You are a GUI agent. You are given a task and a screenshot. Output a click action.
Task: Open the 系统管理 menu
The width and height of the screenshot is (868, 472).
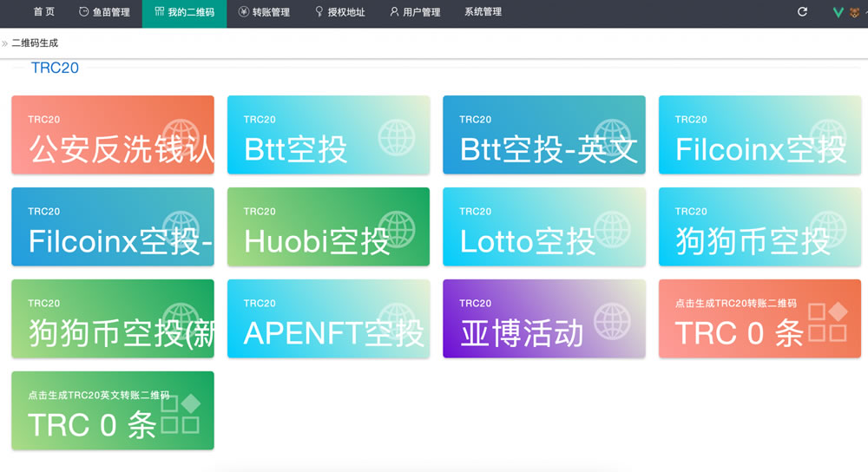point(483,12)
